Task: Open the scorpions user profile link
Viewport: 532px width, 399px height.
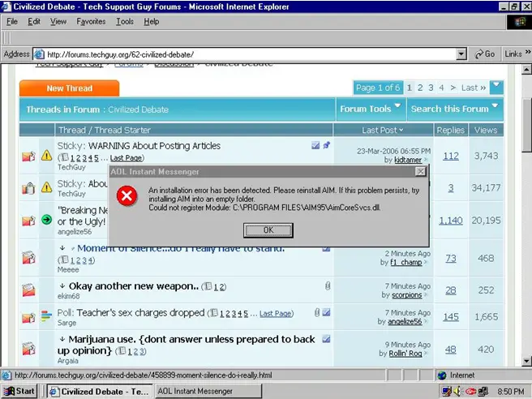Action: pyautogui.click(x=406, y=295)
